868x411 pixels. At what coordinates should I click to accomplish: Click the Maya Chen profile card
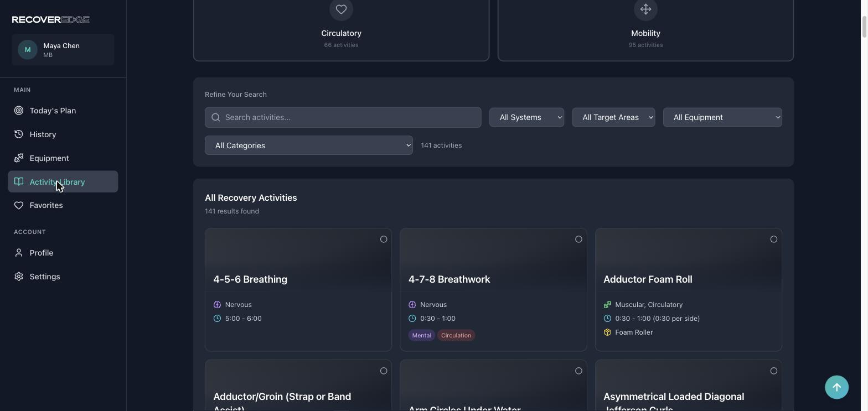pos(63,50)
